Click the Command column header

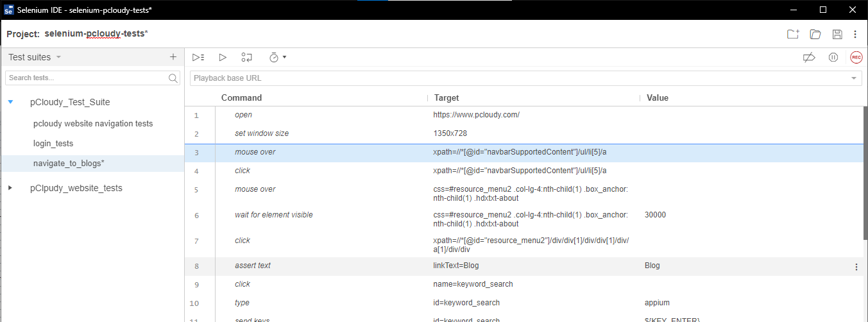(x=241, y=98)
